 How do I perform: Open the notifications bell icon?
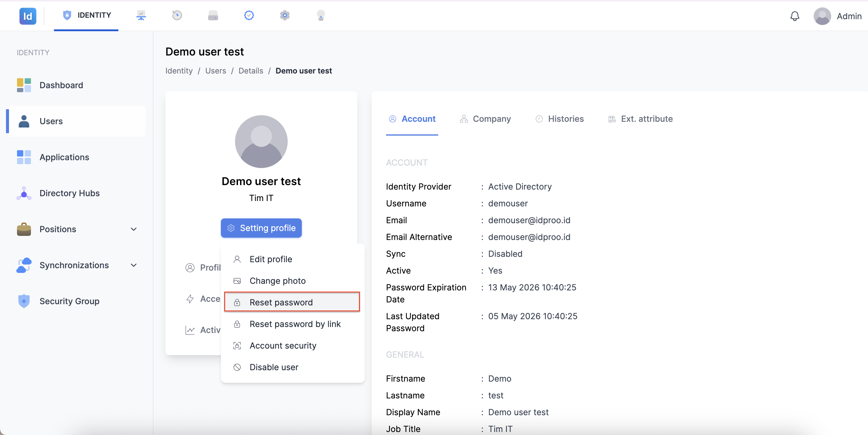click(795, 16)
